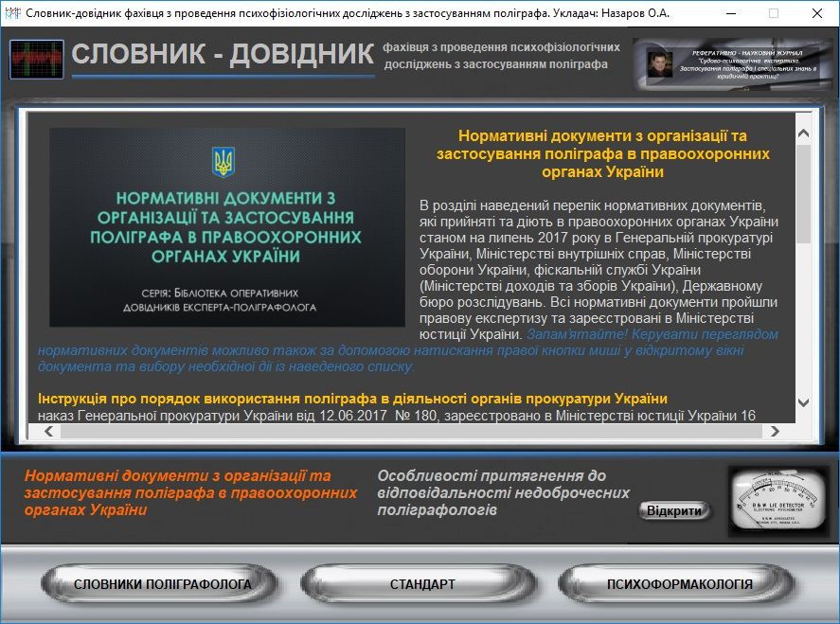Open the Інструкція про порядок використання поліграфа link
The height and width of the screenshot is (624, 840).
click(x=352, y=399)
